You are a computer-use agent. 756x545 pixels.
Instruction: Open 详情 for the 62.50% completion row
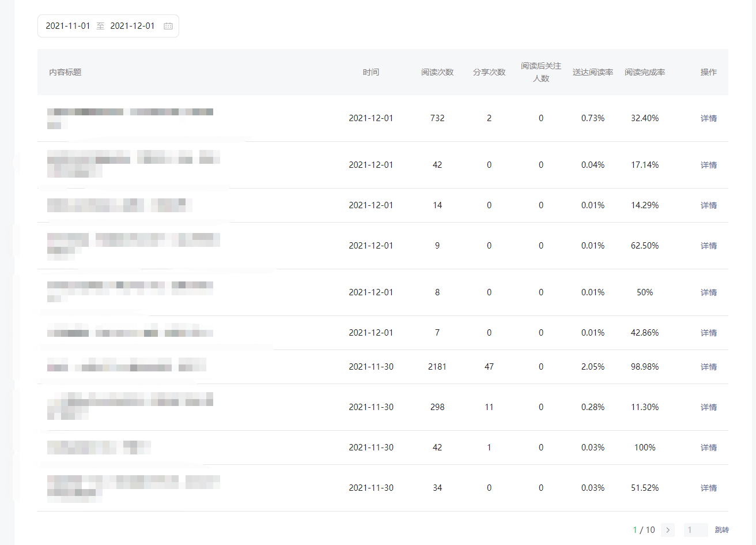point(709,246)
